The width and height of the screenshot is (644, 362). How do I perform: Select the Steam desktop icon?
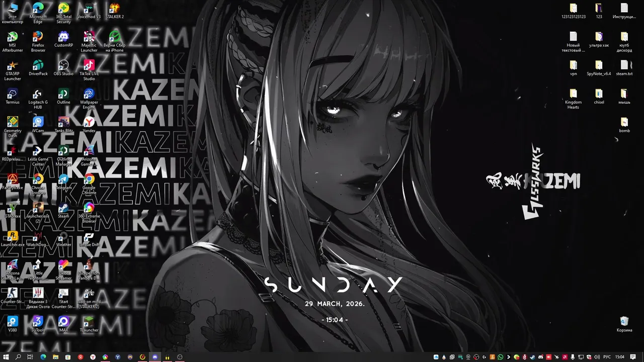coord(63,211)
